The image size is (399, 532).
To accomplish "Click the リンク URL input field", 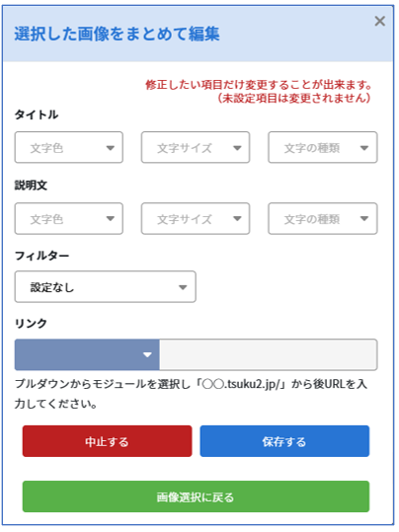I will [269, 354].
